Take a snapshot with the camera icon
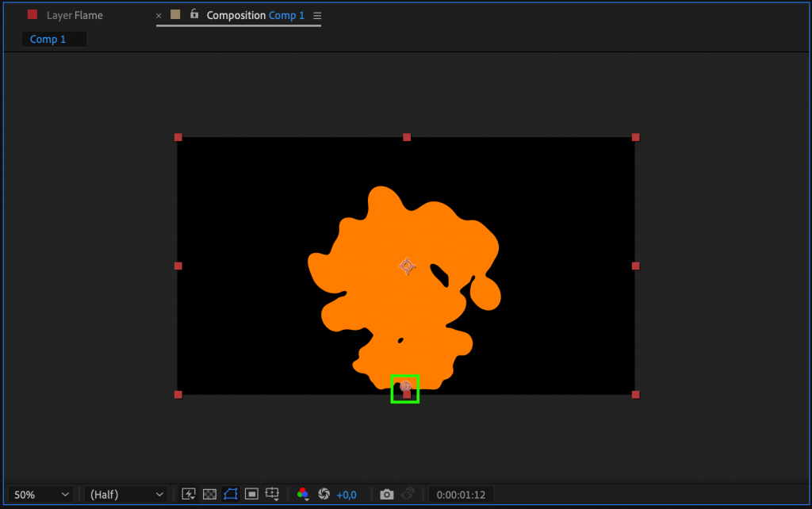 click(387, 494)
